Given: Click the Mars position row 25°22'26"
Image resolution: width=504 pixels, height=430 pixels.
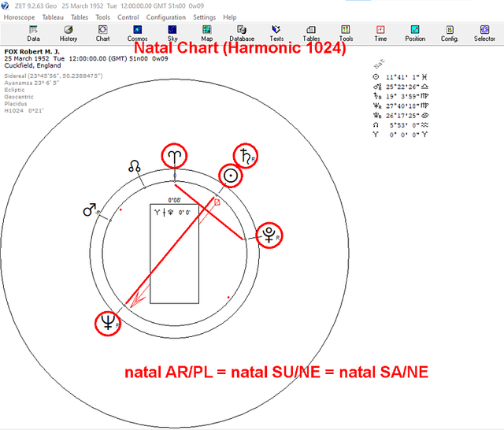Looking at the screenshot, I should [x=400, y=87].
